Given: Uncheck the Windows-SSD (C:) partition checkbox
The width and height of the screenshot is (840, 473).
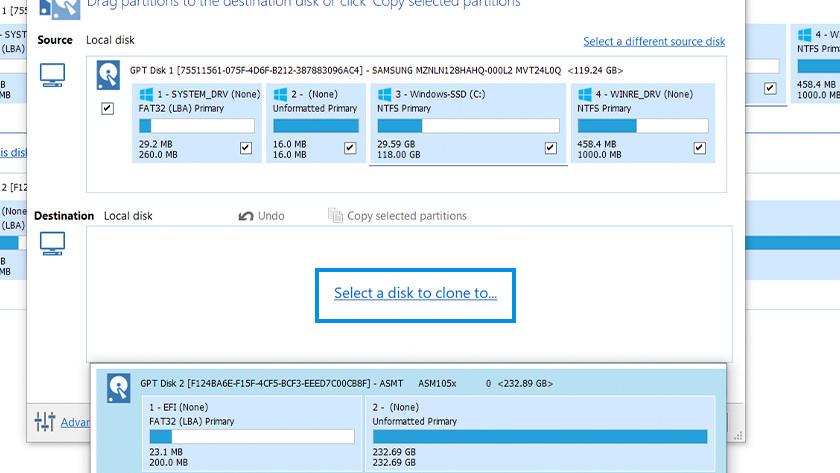Looking at the screenshot, I should 550,148.
